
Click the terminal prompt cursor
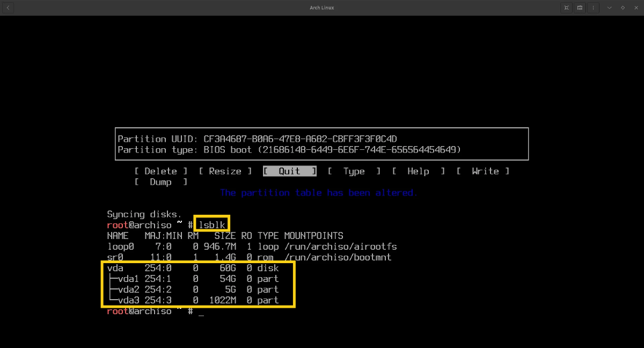coord(201,312)
